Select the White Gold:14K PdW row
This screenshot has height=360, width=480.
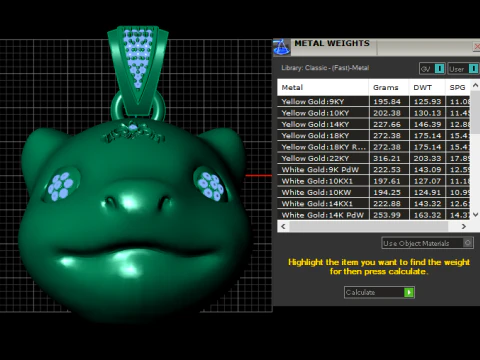373,215
